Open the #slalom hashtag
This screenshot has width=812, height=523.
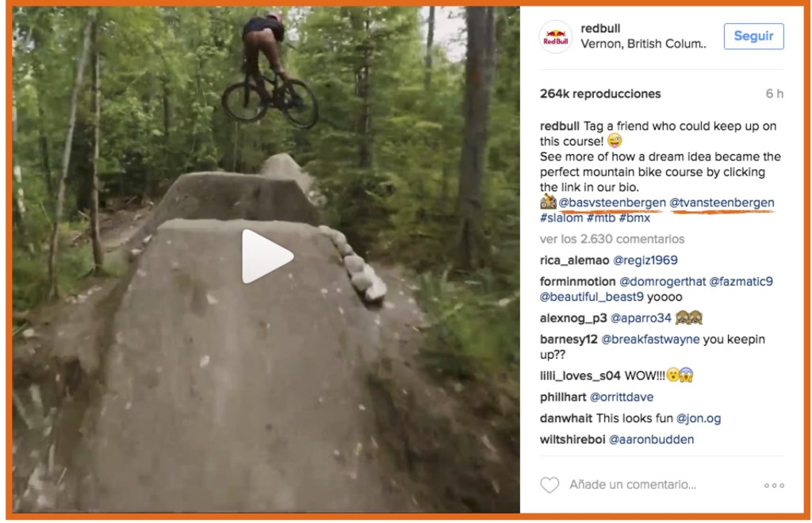(x=561, y=217)
